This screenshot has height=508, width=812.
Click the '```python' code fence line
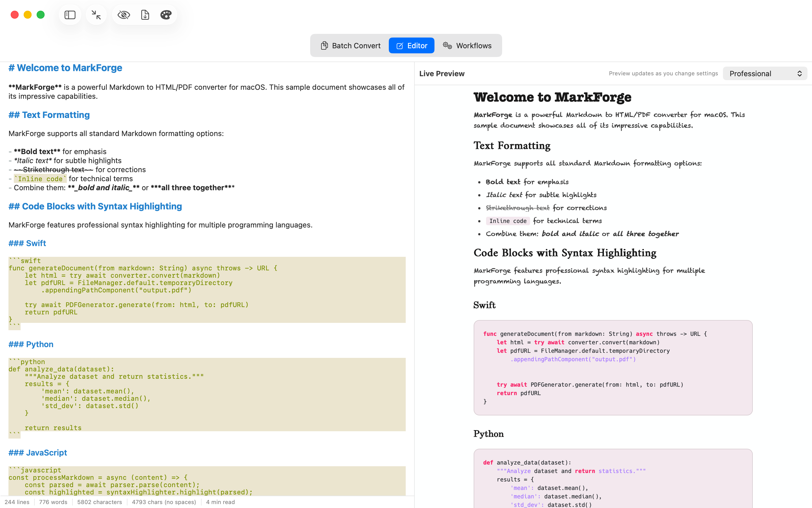click(x=27, y=362)
